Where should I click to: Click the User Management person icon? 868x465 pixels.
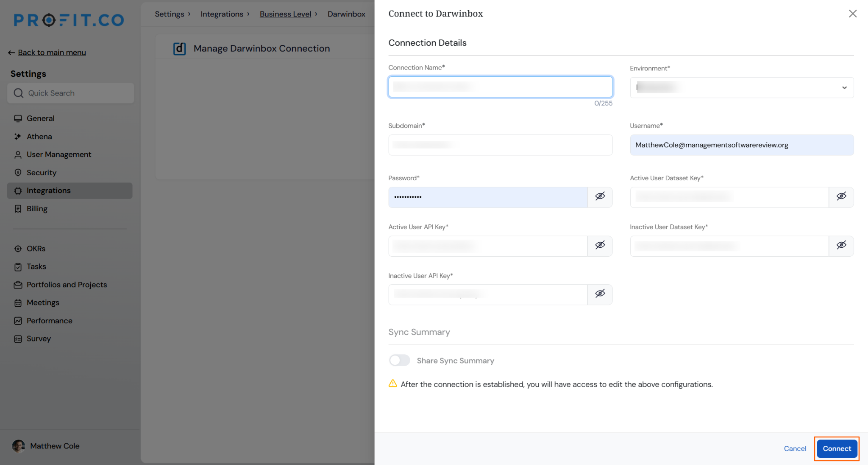click(18, 155)
